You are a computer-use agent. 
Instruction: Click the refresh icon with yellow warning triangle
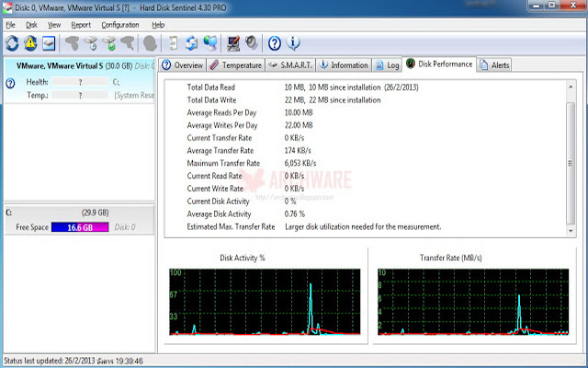[30, 43]
